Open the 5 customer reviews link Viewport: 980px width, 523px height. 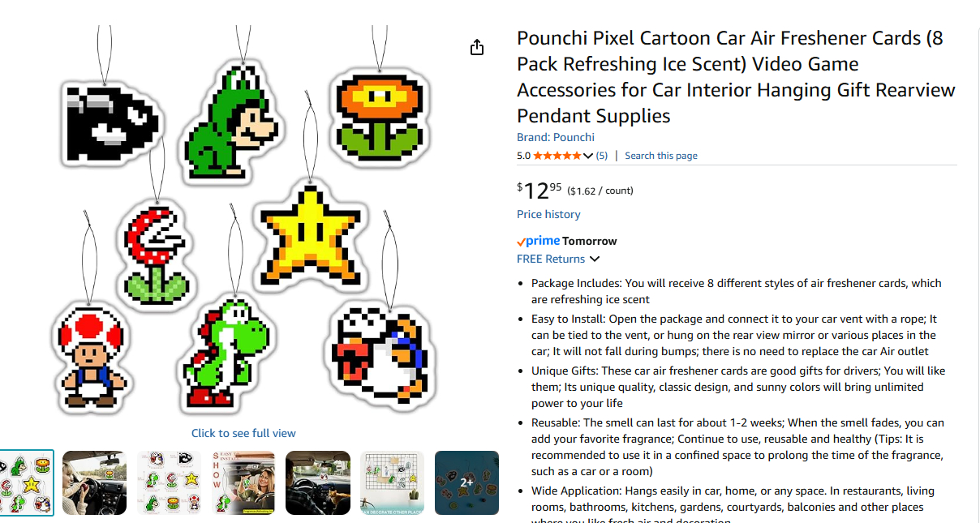(601, 156)
